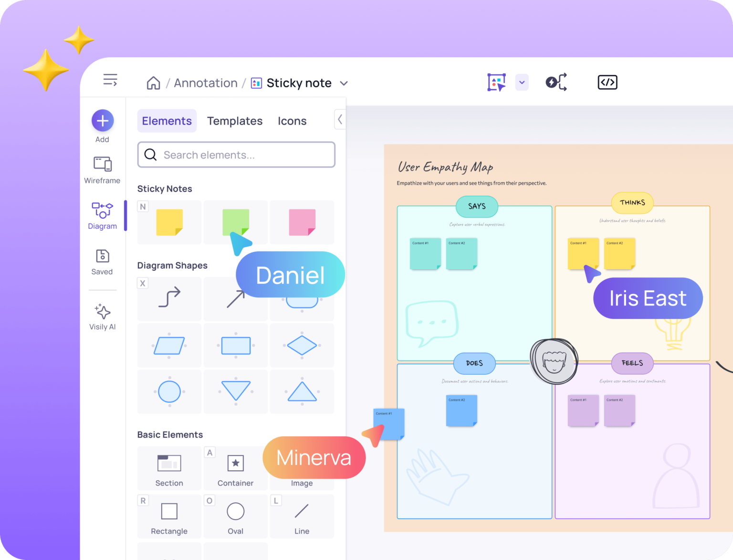Navigate to Annotation via the breadcrumb

pos(205,83)
